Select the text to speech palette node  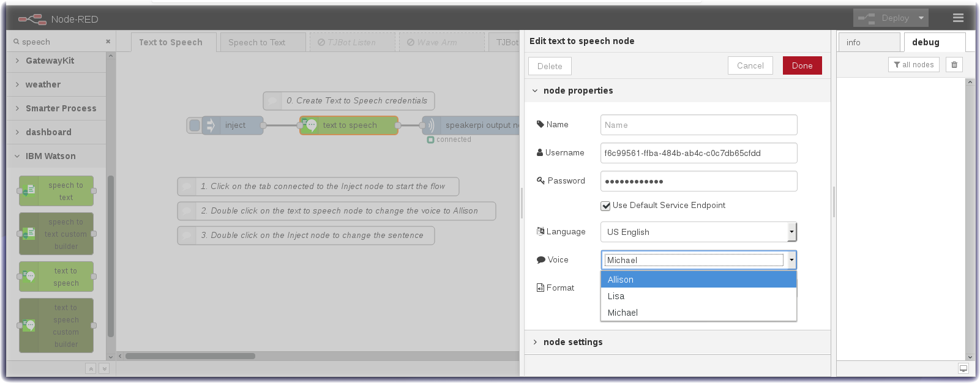pos(56,277)
